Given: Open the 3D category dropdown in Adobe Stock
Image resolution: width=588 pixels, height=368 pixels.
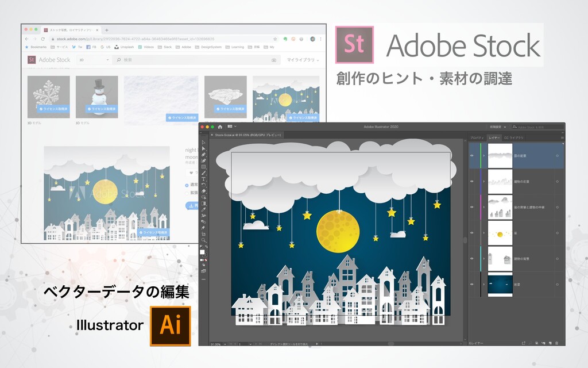Looking at the screenshot, I should click(x=94, y=60).
